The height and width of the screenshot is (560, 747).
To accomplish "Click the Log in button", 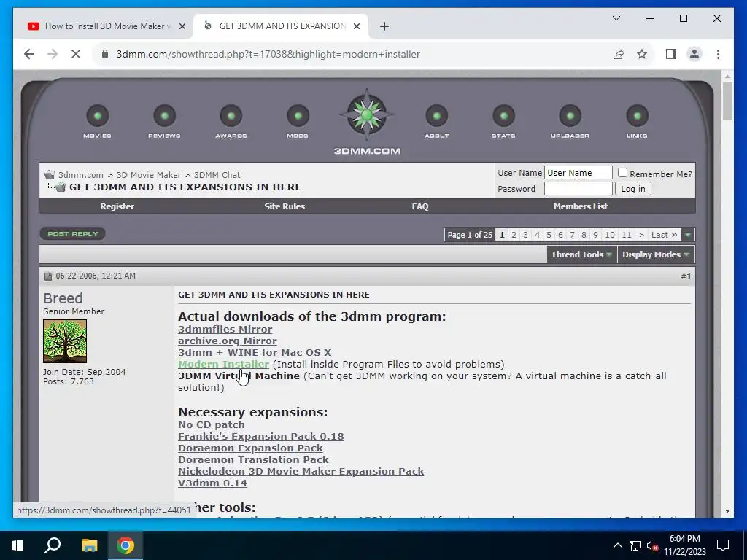I will 632,189.
